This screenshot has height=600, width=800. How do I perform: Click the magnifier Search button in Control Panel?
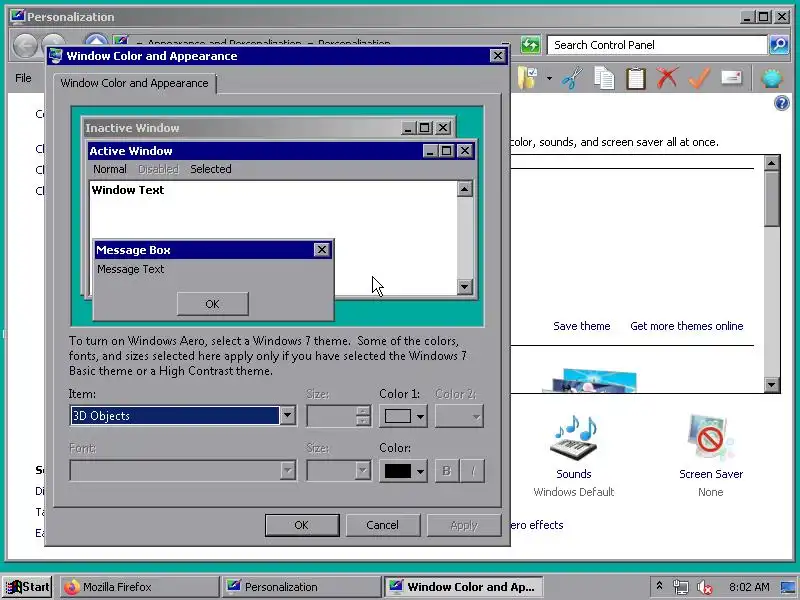click(x=779, y=45)
